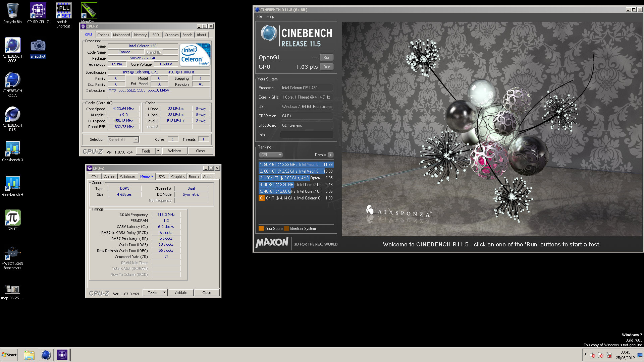Launch CPUID CPU-Z desktop shortcut
Image resolution: width=644 pixels, height=362 pixels.
(x=38, y=13)
